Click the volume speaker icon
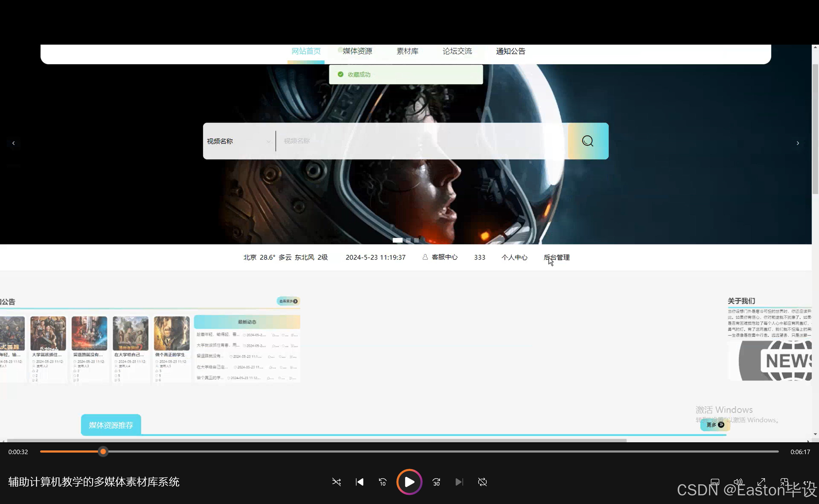 point(738,482)
